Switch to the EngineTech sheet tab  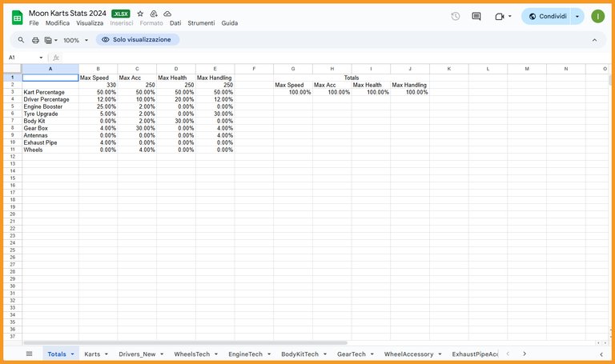[x=246, y=354]
